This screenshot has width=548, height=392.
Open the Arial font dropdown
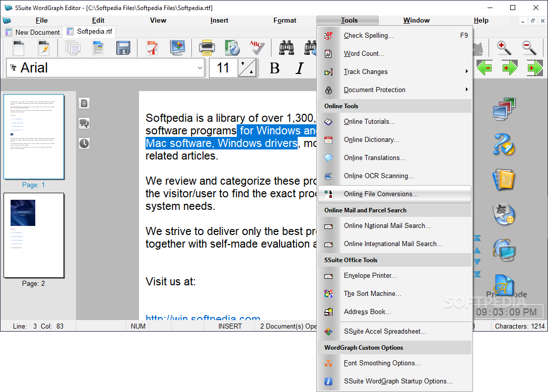pyautogui.click(x=199, y=68)
